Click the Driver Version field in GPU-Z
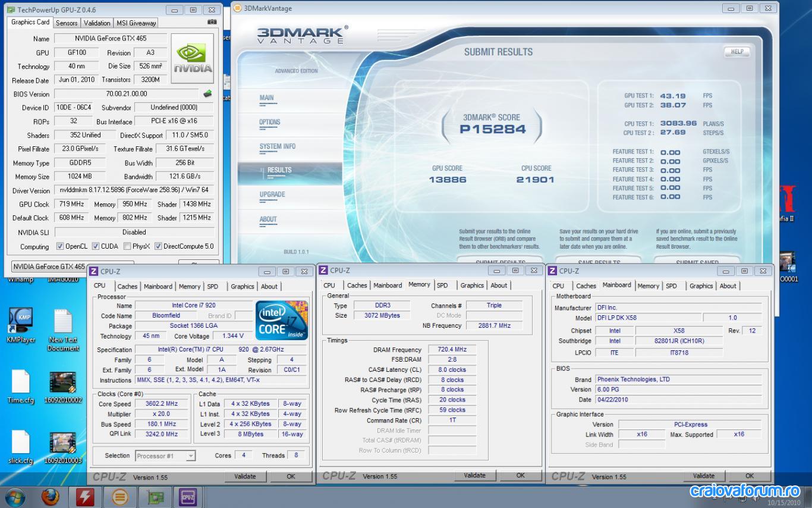812x508 pixels. pos(134,190)
